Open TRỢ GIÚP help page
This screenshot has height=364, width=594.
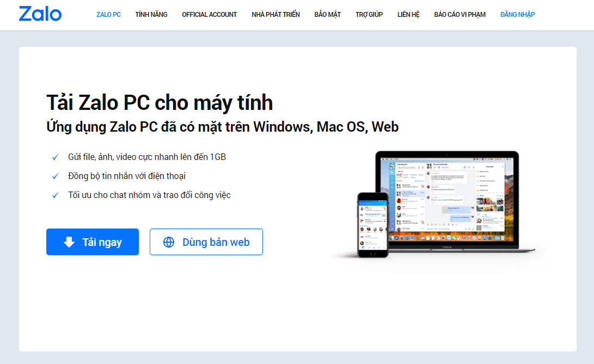click(369, 14)
